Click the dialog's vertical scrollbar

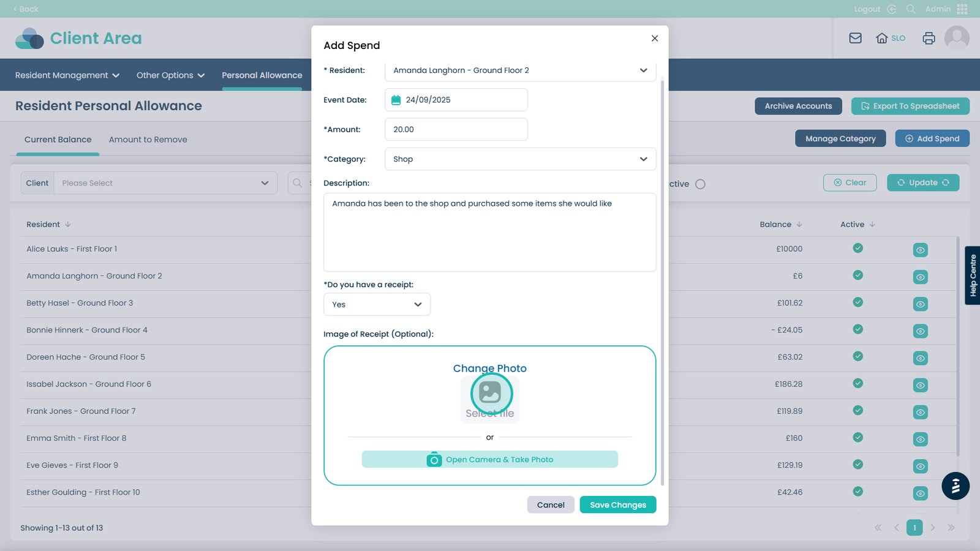pyautogui.click(x=662, y=282)
